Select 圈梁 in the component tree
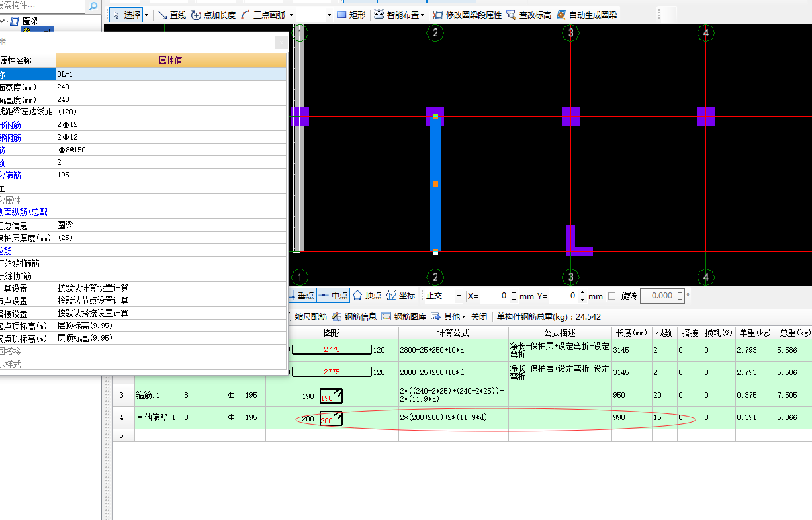 point(30,21)
